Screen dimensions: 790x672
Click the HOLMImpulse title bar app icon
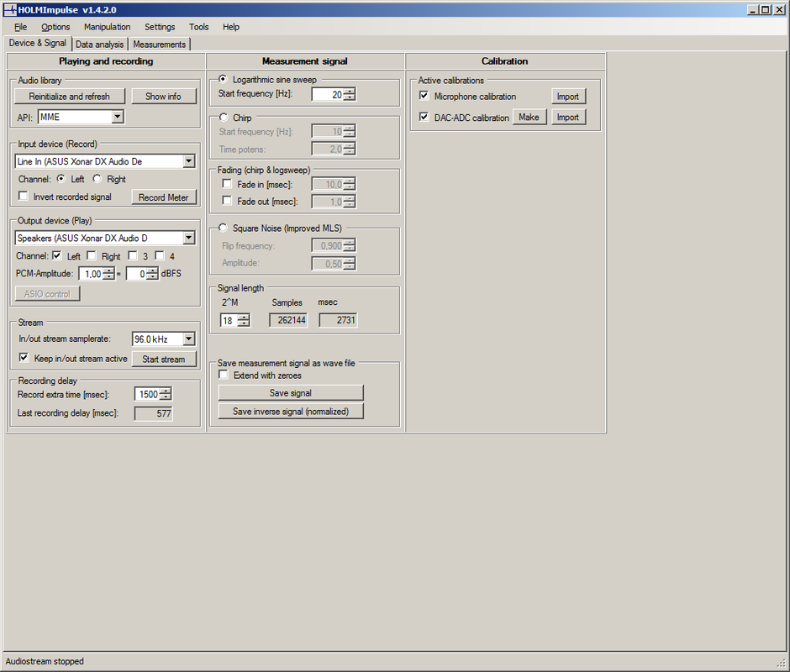point(9,9)
